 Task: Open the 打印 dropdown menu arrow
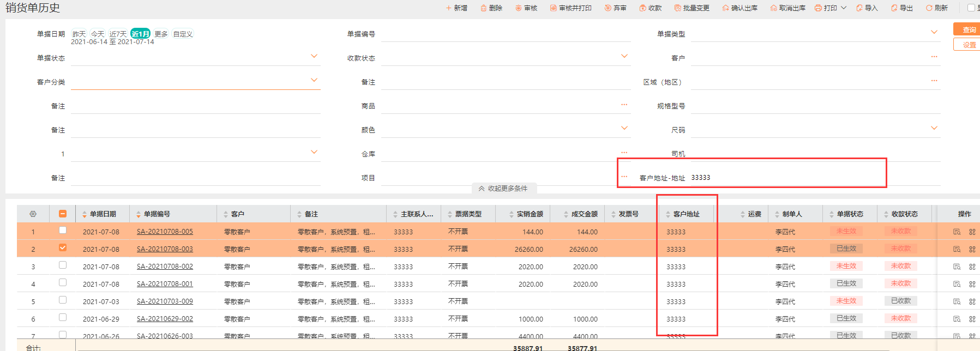coord(844,8)
